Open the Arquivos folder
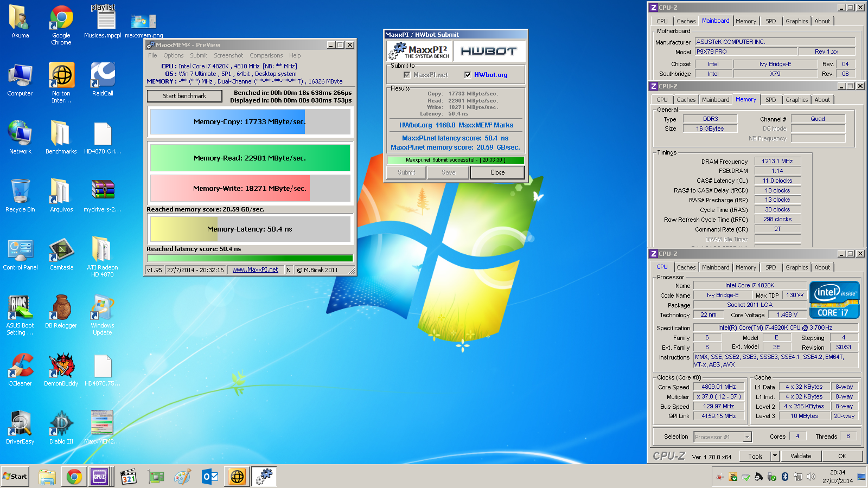The height and width of the screenshot is (488, 868). point(61,195)
